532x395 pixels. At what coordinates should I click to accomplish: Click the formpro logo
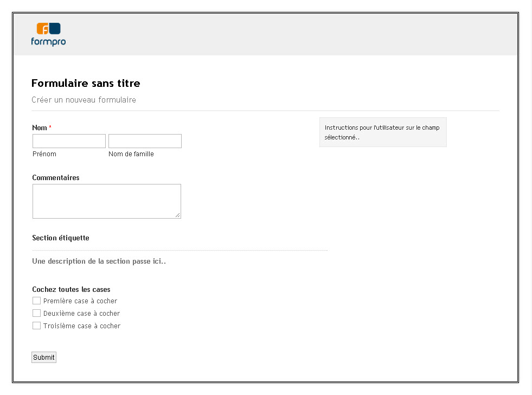point(48,34)
